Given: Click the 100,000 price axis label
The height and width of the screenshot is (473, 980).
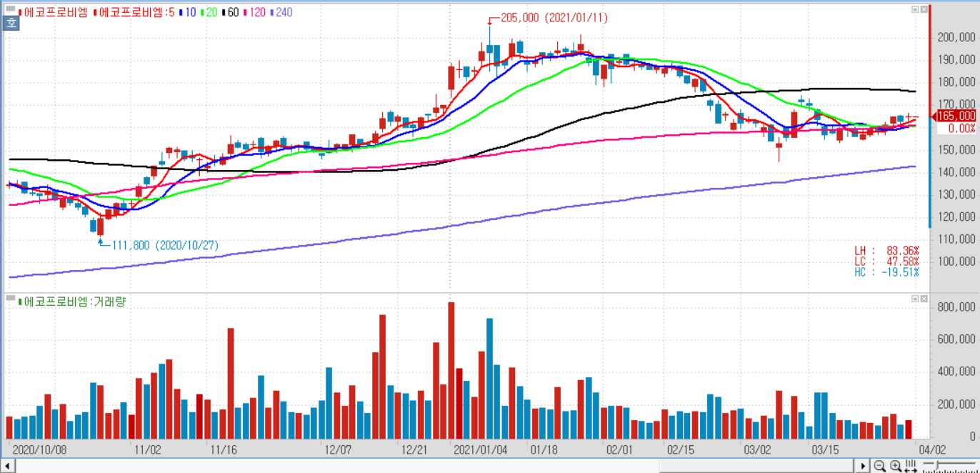Looking at the screenshot, I should click(956, 262).
